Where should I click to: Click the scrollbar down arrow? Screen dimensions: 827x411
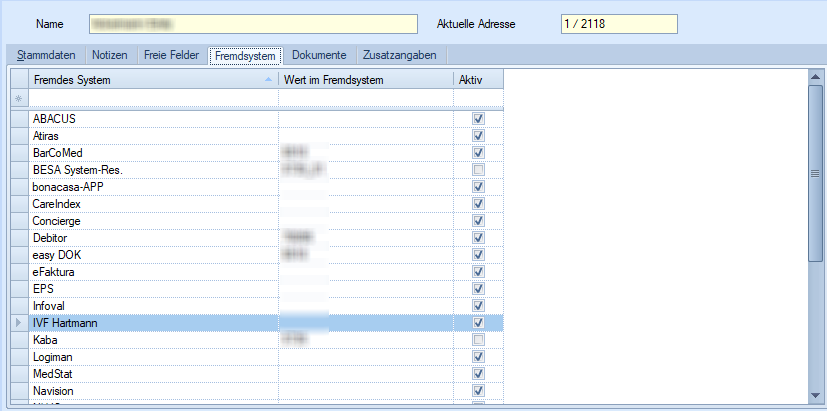point(815,395)
